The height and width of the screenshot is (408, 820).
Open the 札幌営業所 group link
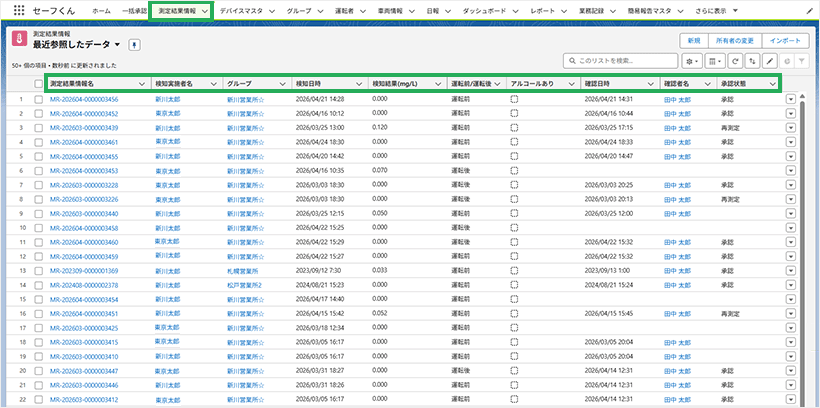tap(242, 271)
